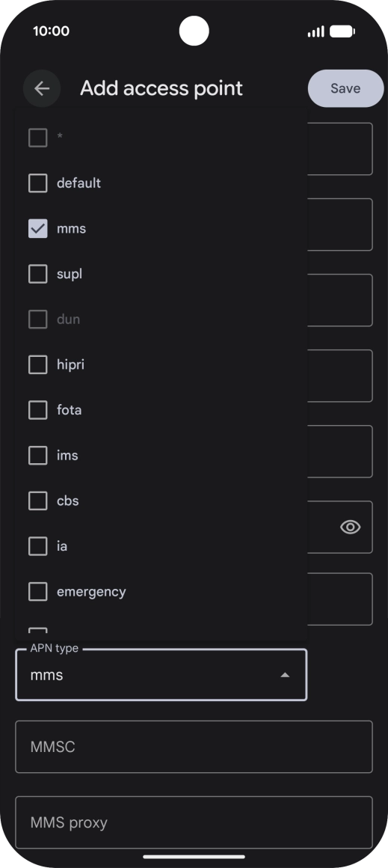Choose the ims list entry
This screenshot has height=868, width=388.
click(161, 456)
